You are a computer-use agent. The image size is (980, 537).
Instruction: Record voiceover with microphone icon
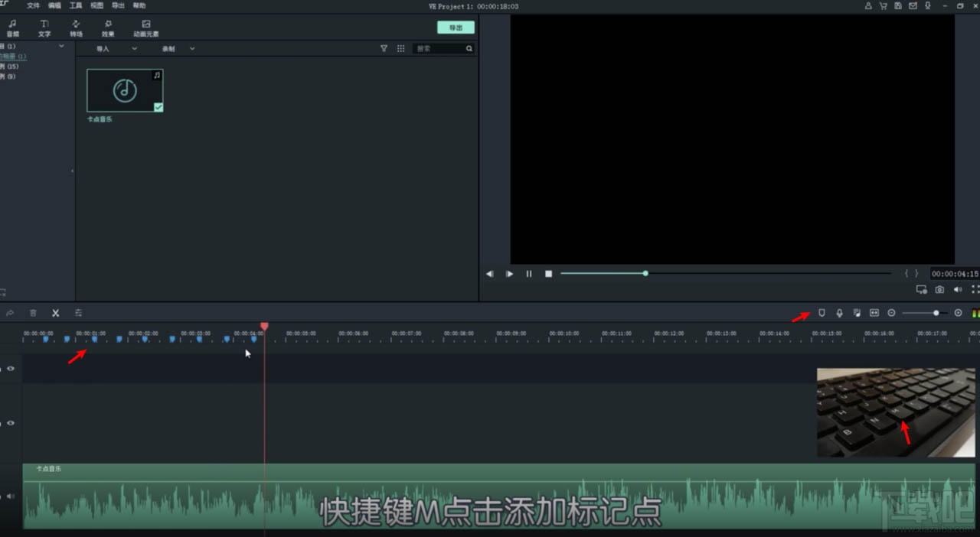pyautogui.click(x=839, y=313)
